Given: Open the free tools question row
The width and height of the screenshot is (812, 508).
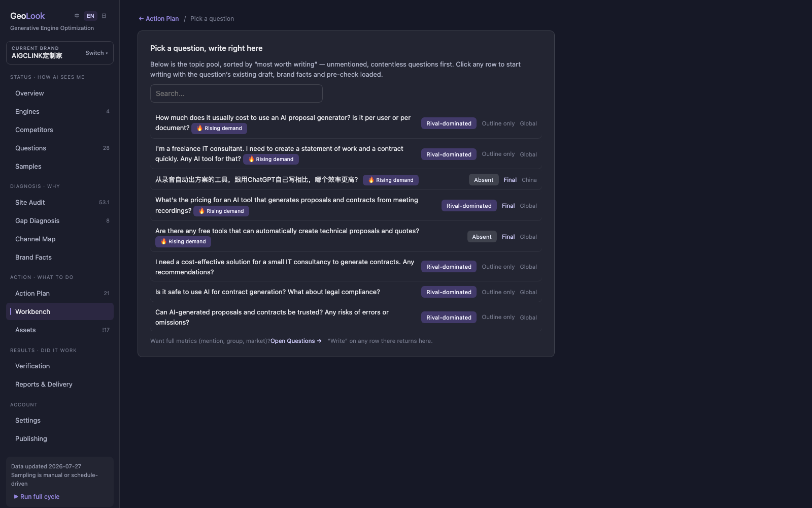Looking at the screenshot, I should click(x=346, y=236).
